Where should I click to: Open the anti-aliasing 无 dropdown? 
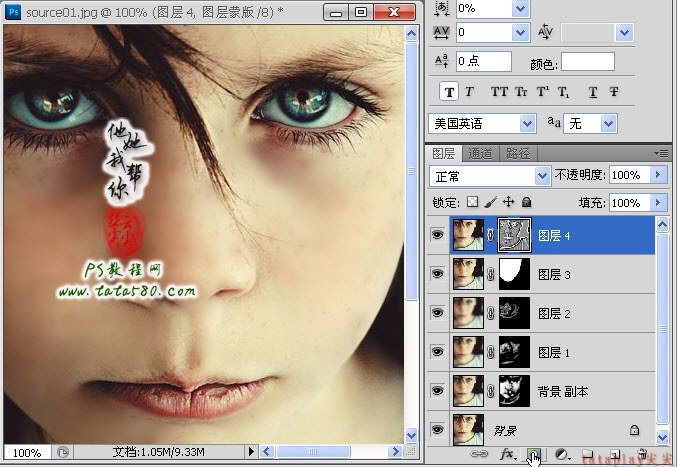coord(591,124)
